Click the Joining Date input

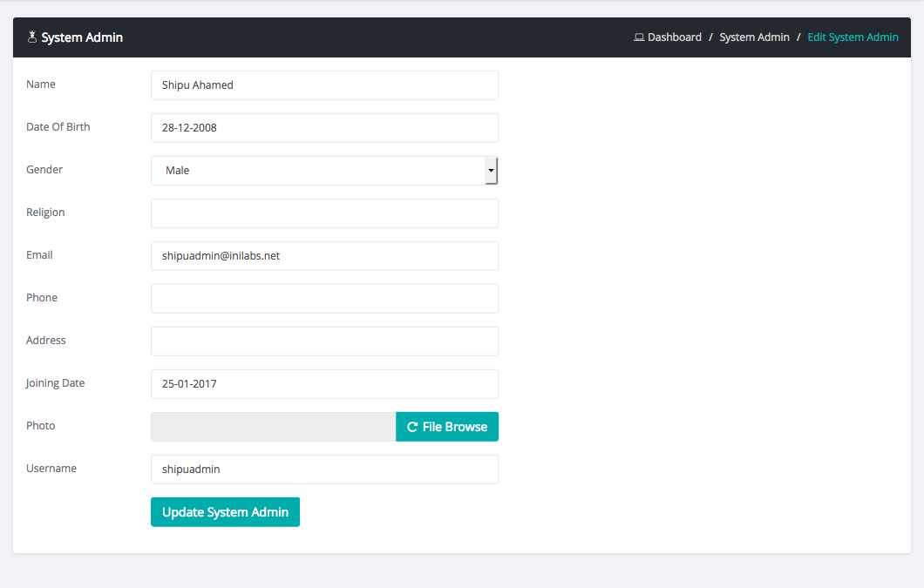(x=324, y=384)
